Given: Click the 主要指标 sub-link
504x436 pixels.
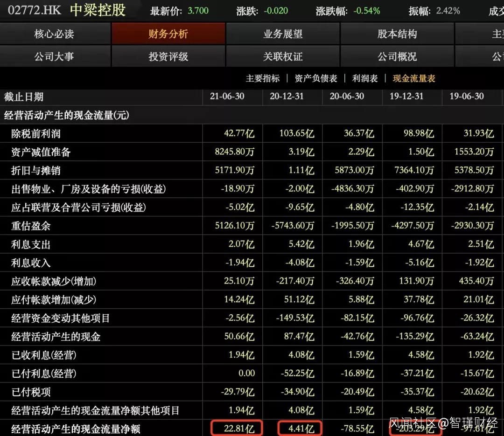Looking at the screenshot, I should (263, 78).
